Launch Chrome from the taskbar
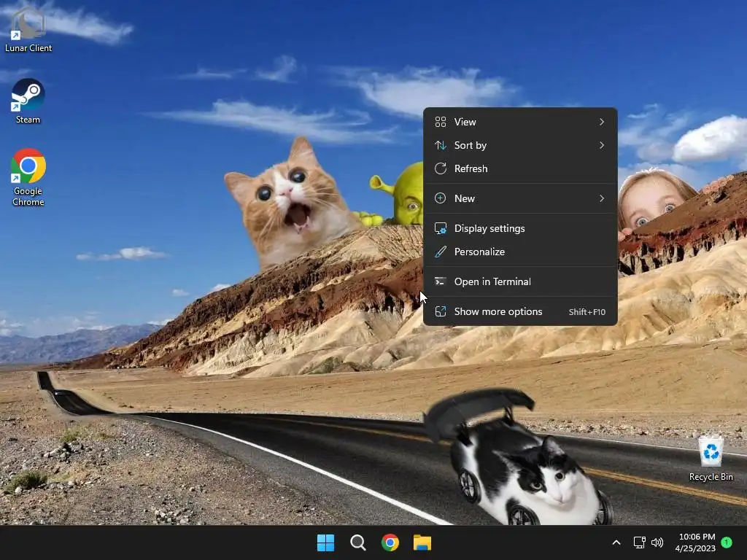The image size is (747, 560). (x=390, y=542)
